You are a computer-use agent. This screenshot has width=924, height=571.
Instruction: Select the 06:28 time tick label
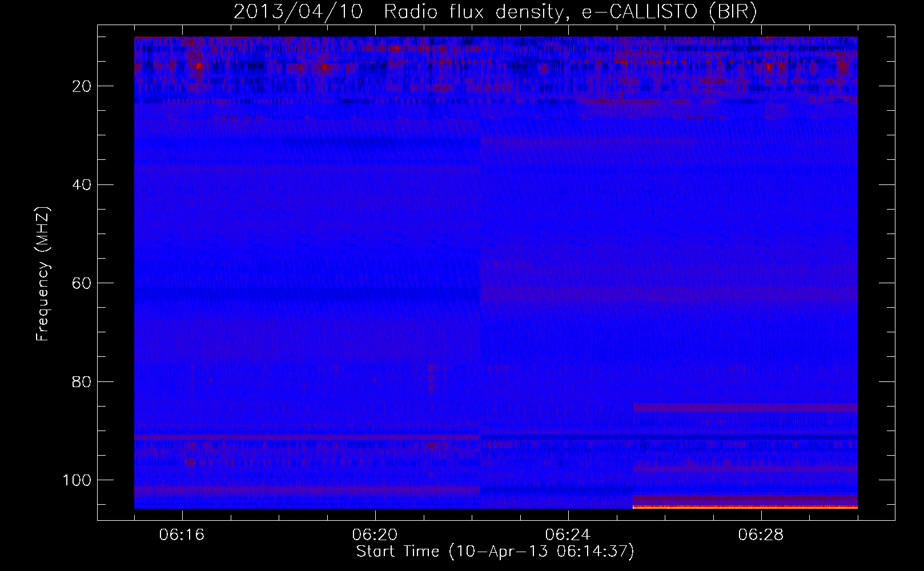coord(761,535)
